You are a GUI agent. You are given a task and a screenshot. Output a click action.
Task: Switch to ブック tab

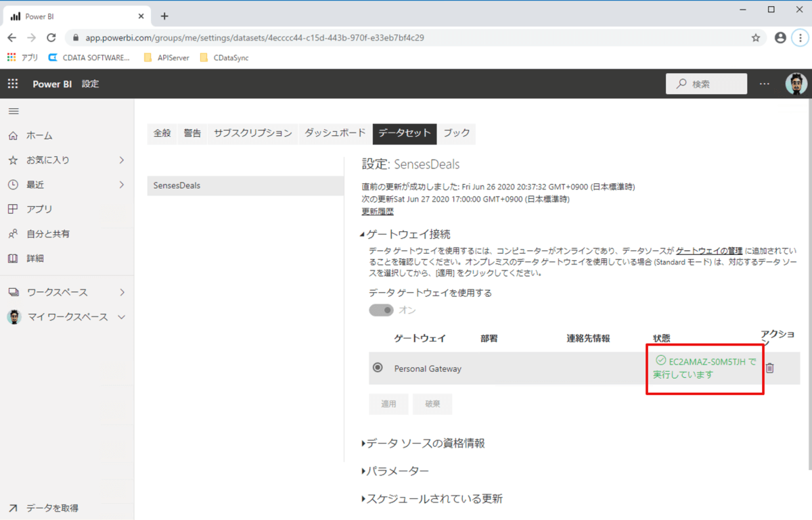pos(457,133)
